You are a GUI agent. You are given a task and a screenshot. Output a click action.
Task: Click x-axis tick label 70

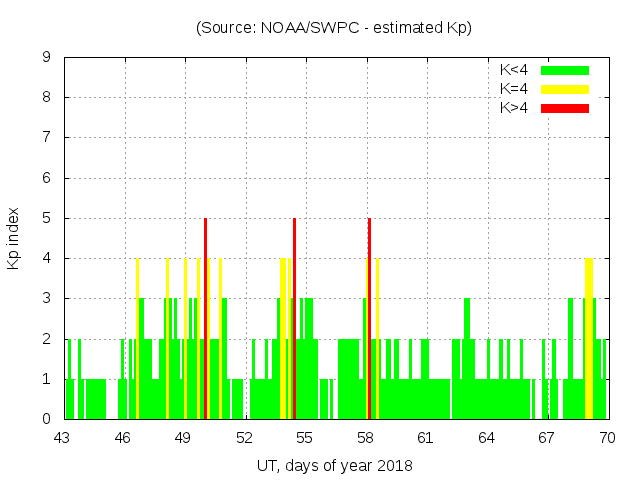point(607,438)
